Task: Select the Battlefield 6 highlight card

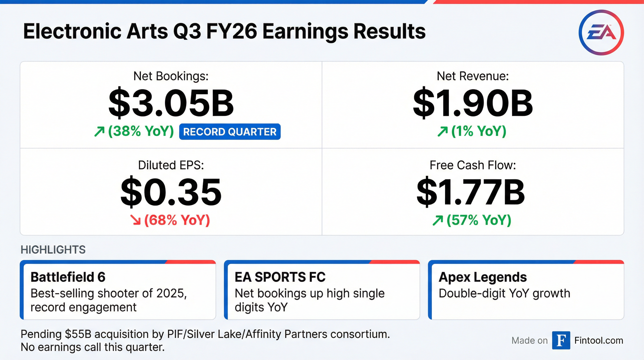Action: tap(118, 290)
